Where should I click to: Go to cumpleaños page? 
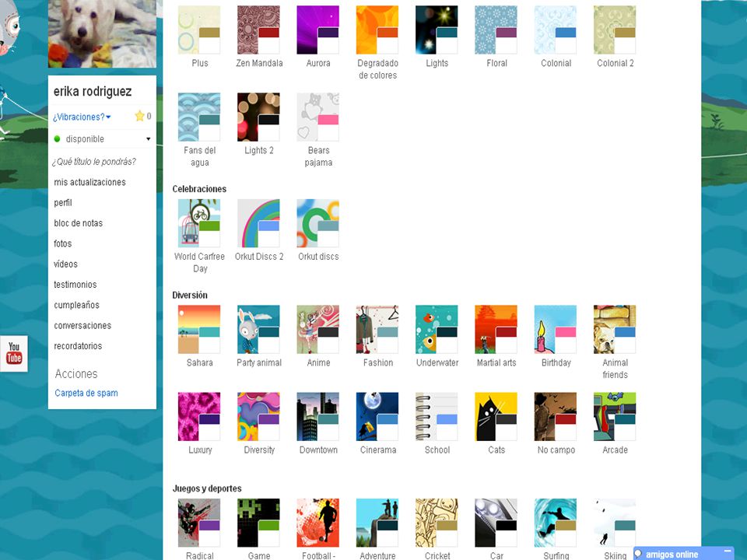pos(77,305)
